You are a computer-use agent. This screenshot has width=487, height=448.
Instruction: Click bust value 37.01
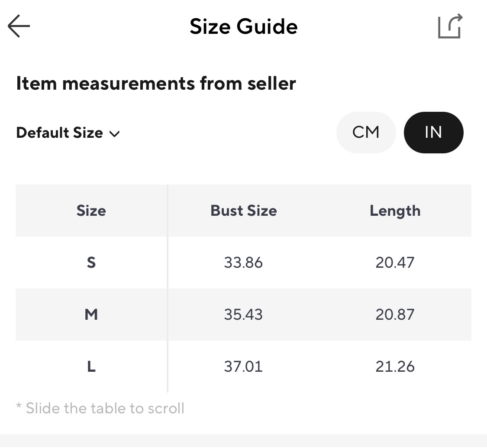click(x=243, y=367)
